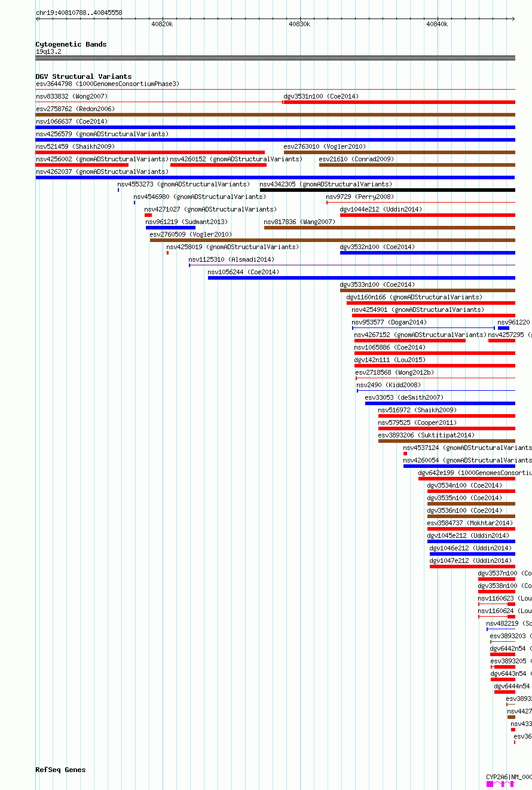532x790 pixels.
Task: Click the esv33053 (deSmith2007) blue bar
Action: click(440, 403)
